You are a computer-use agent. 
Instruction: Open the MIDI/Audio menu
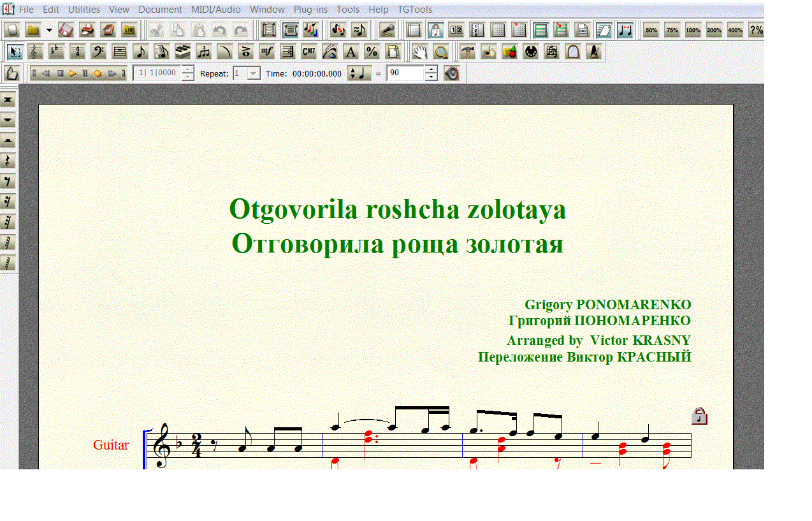click(216, 10)
